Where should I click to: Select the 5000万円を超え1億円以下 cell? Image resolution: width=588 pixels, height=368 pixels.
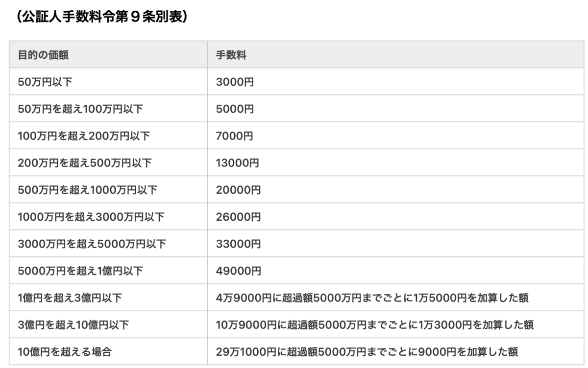click(80, 271)
